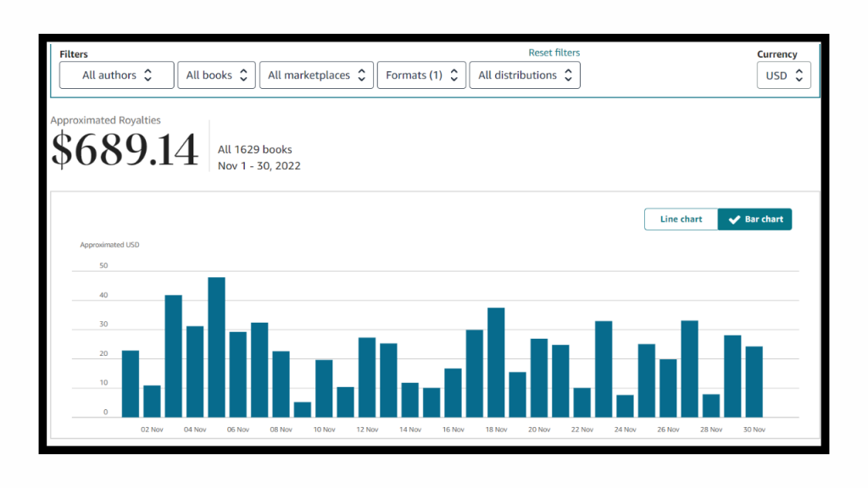
Task: Click the shortest bar on 09 Nov
Action: coord(303,409)
